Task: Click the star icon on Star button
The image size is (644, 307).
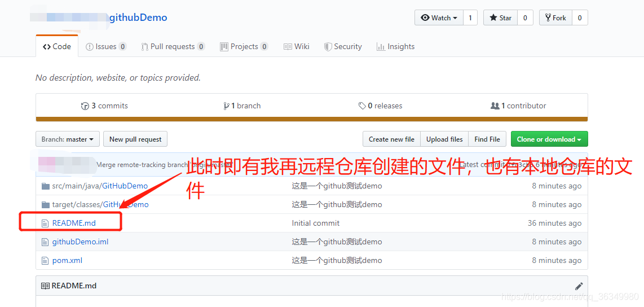Action: 493,17
